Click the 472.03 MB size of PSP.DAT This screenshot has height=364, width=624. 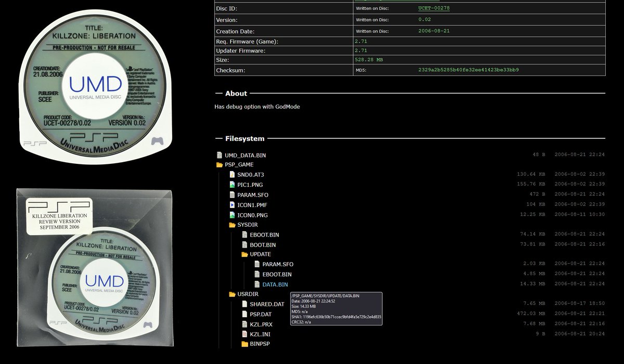(x=531, y=314)
